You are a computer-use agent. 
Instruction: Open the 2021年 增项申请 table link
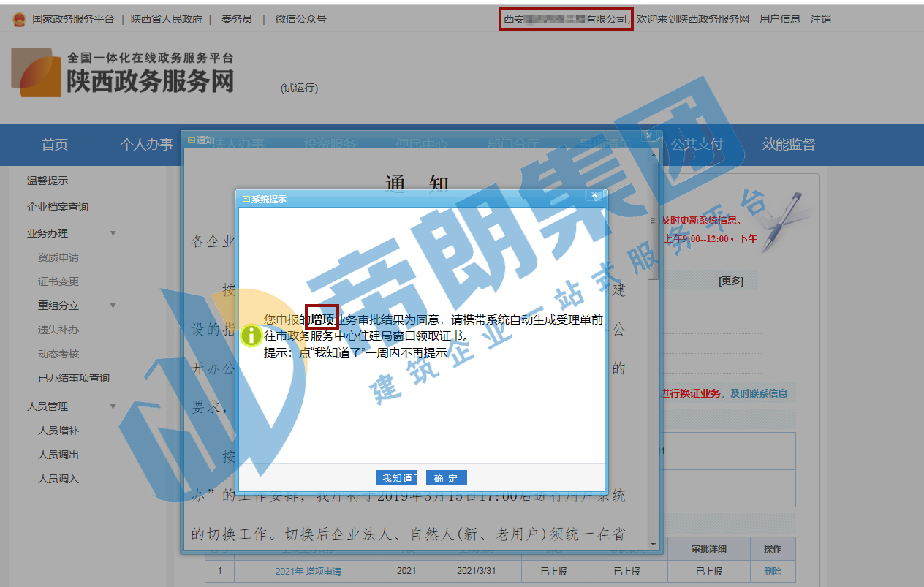tap(308, 572)
